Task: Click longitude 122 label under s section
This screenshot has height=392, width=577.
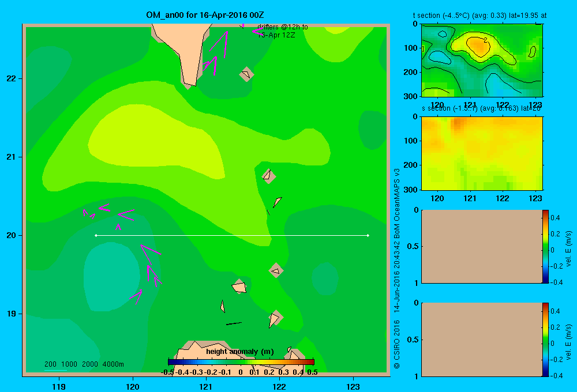Action: pyautogui.click(x=503, y=198)
